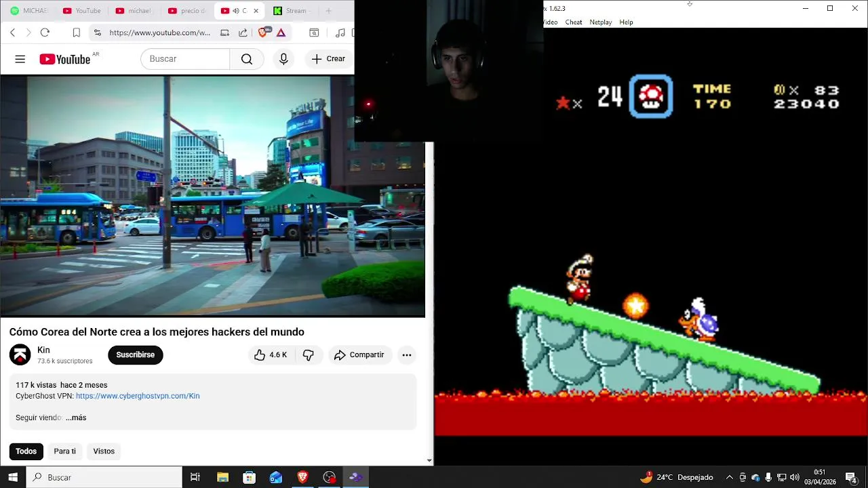Open Microsoft Store from the taskbar

[x=249, y=477]
